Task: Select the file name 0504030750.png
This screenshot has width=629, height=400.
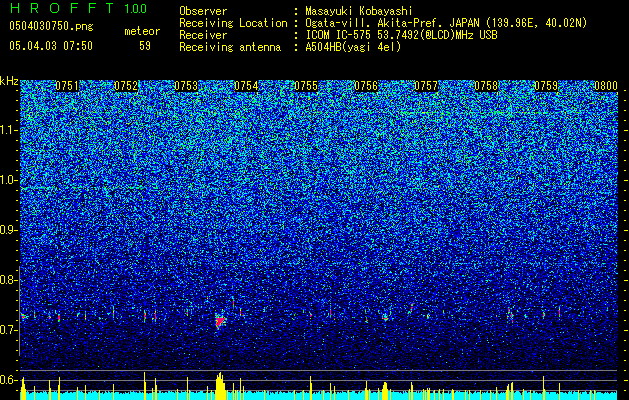Action: pos(51,26)
